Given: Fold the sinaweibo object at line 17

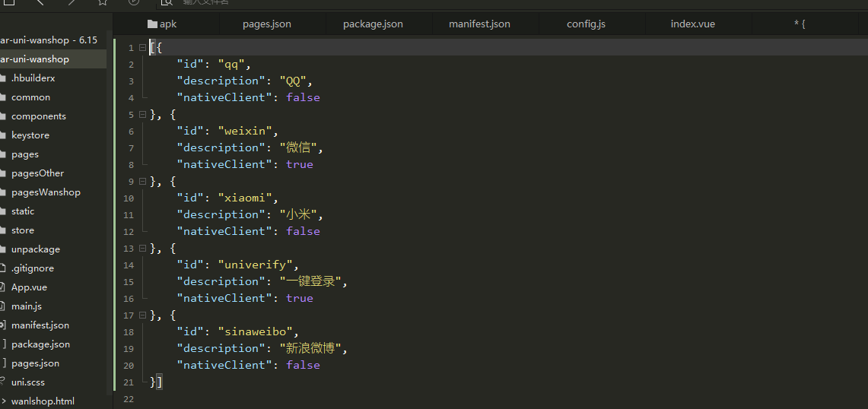Looking at the screenshot, I should tap(142, 315).
